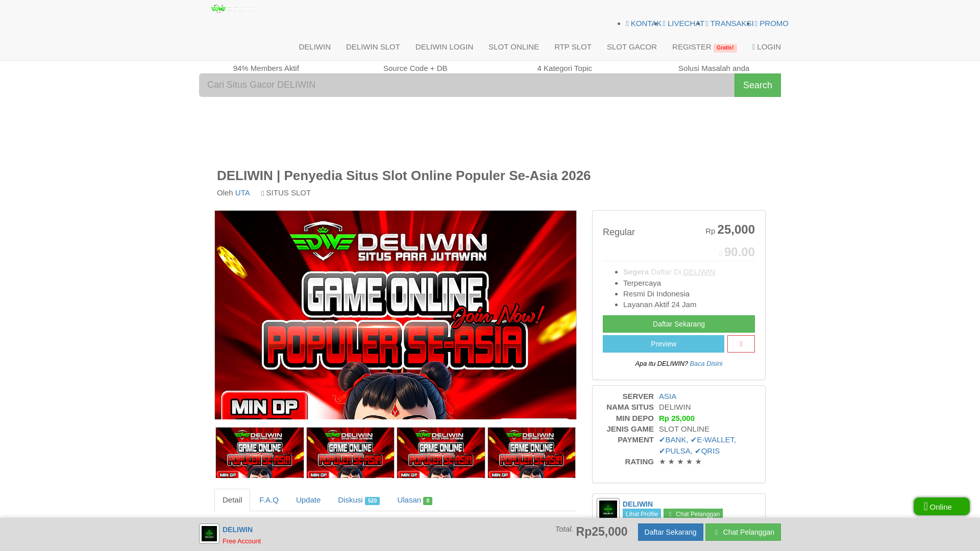Open the Diskusi tab with 520 badge
Screen dimensions: 980x551
click(x=358, y=500)
